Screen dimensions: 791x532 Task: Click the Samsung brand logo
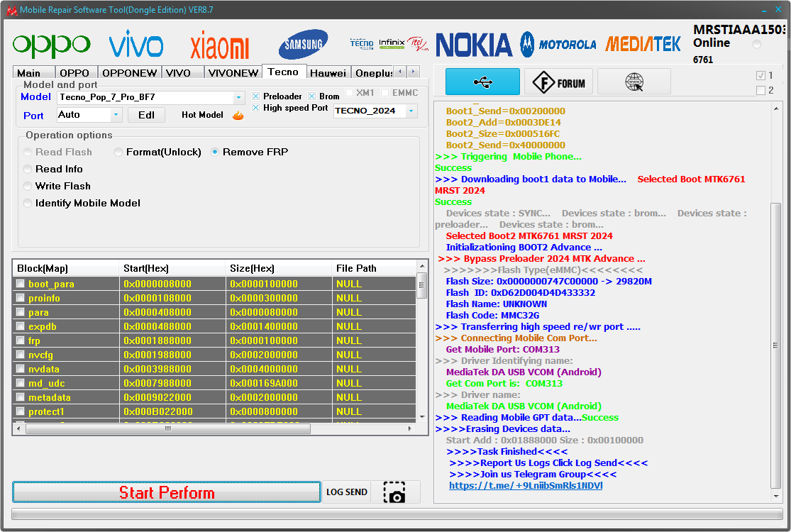click(303, 45)
